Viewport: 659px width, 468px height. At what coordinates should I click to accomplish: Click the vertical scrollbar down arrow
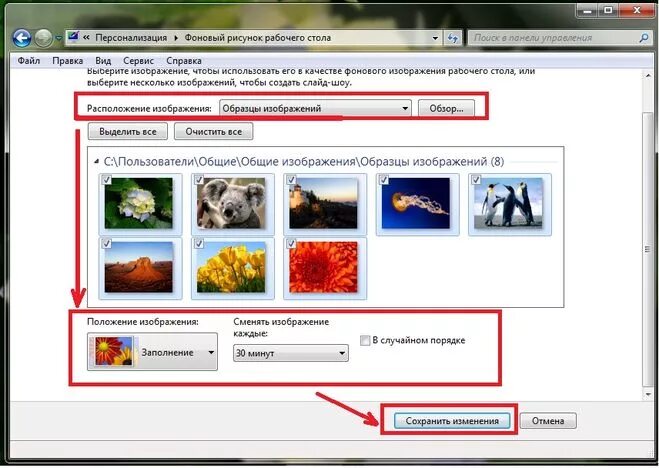(647, 394)
